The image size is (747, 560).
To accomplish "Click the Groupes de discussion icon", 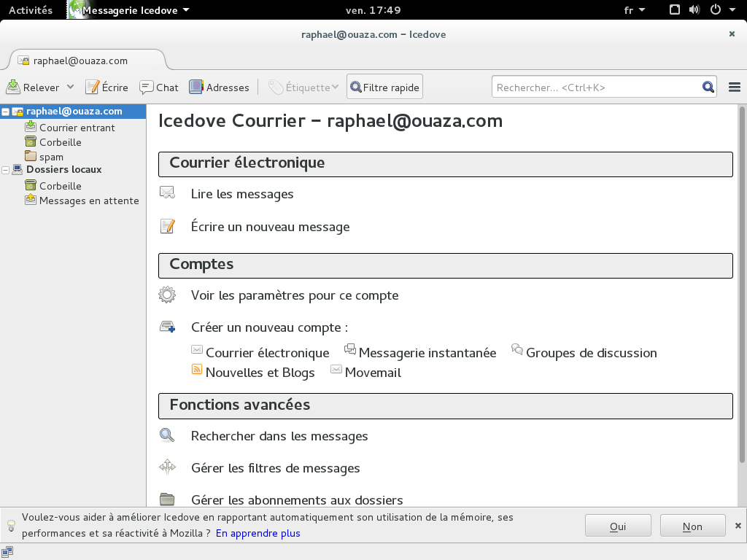I will (x=517, y=349).
